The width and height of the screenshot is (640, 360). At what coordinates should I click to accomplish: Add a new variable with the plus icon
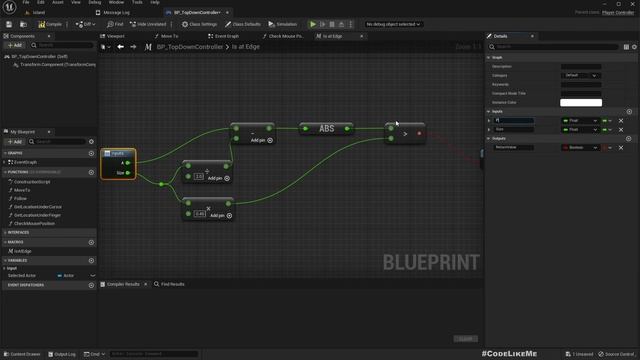coord(91,260)
